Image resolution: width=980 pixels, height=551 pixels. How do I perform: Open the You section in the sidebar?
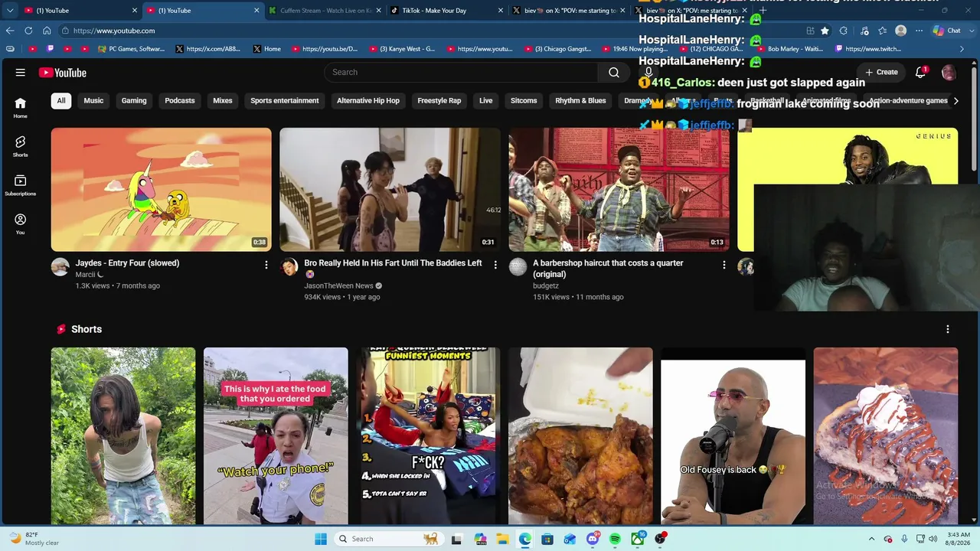(x=21, y=223)
